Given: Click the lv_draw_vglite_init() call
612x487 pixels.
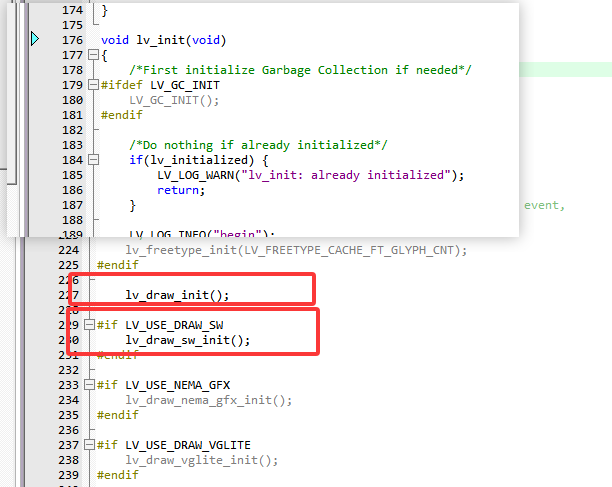Looking at the screenshot, I should click(x=201, y=460).
